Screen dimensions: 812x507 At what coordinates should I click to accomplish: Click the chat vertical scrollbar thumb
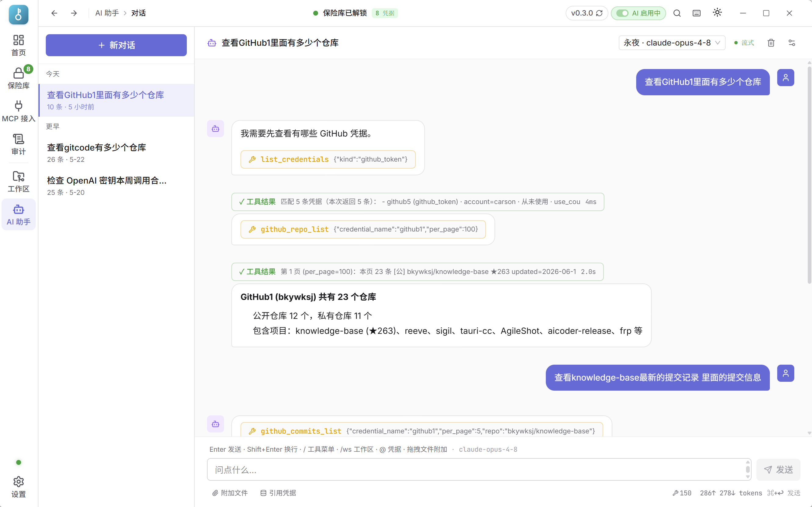pos(809,174)
